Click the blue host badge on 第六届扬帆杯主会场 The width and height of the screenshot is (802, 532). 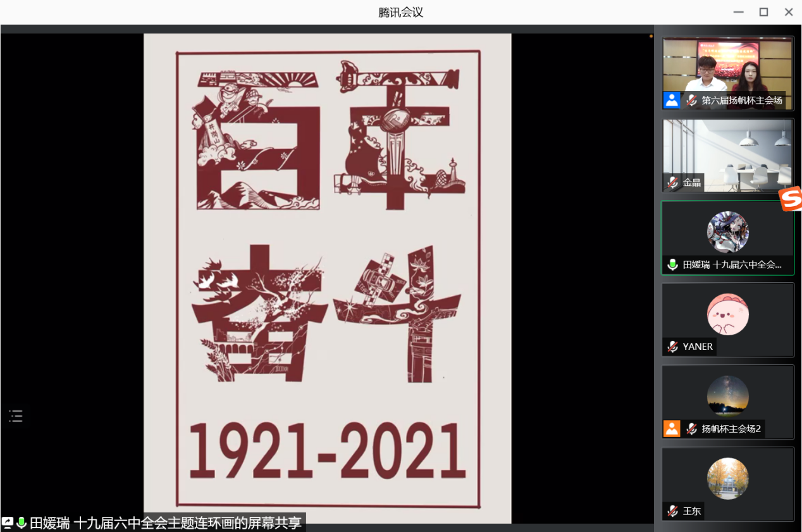(672, 100)
